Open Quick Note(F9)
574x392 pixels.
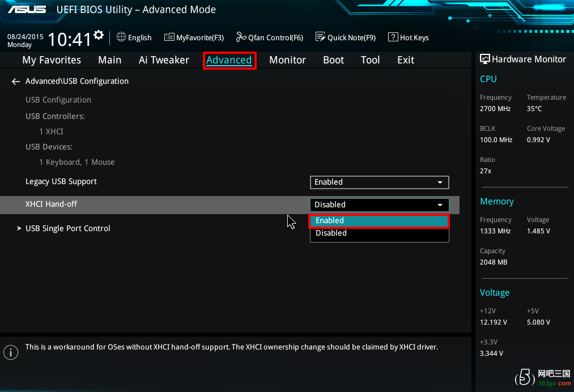coord(346,37)
